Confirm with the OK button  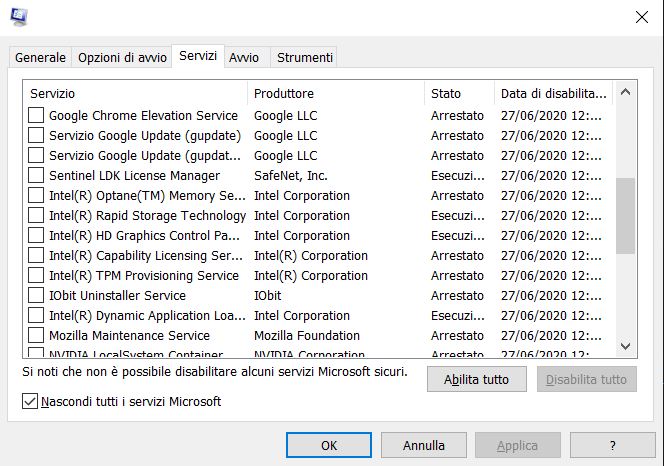(329, 445)
